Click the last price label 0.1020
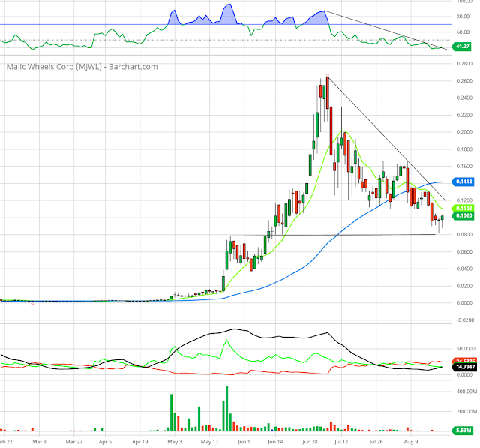 [463, 215]
